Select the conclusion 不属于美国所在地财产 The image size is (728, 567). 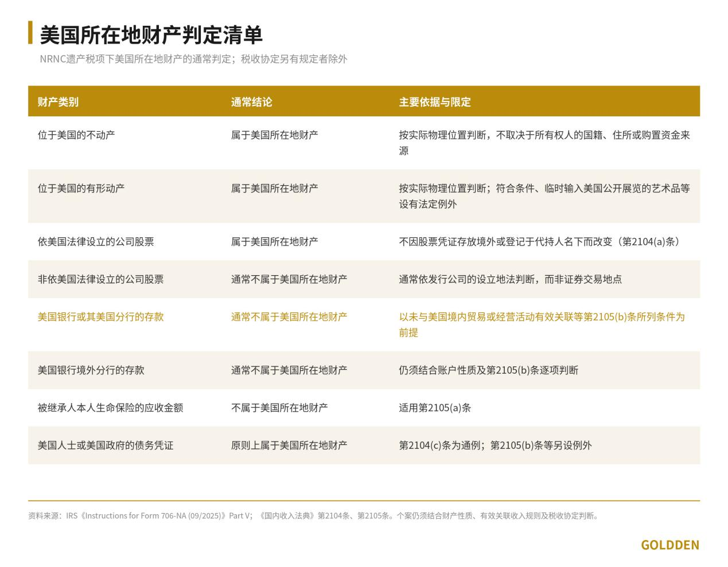279,408
